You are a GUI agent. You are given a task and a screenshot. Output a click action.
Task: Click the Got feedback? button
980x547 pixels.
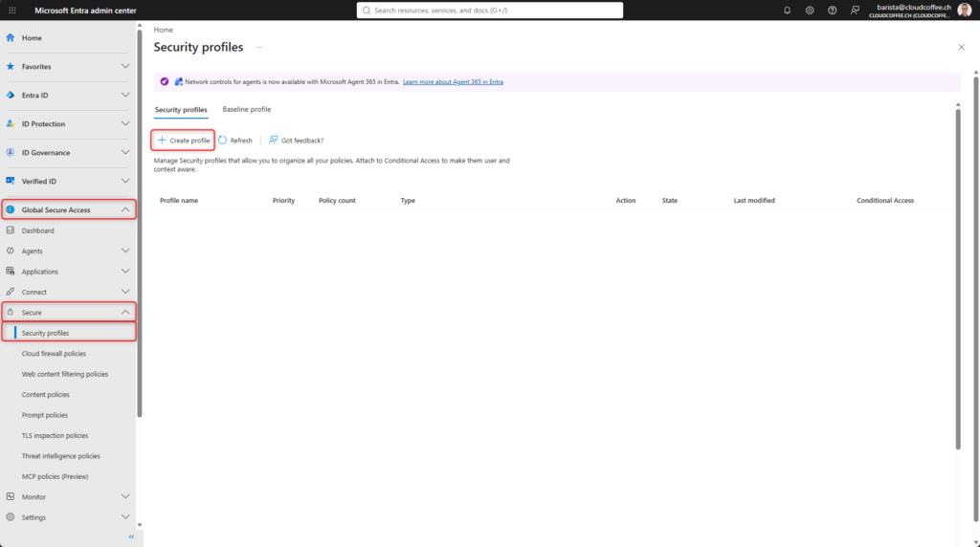(297, 141)
